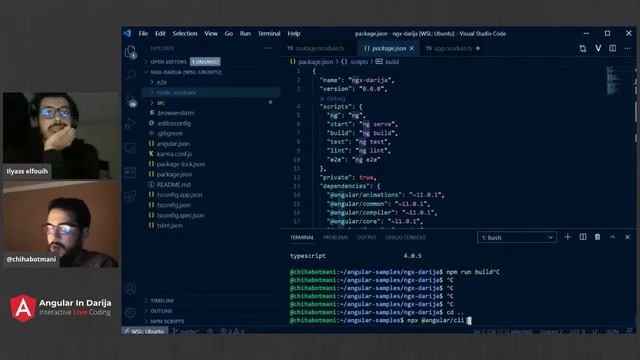Click the Debug code lens above scripts

pos(333,98)
